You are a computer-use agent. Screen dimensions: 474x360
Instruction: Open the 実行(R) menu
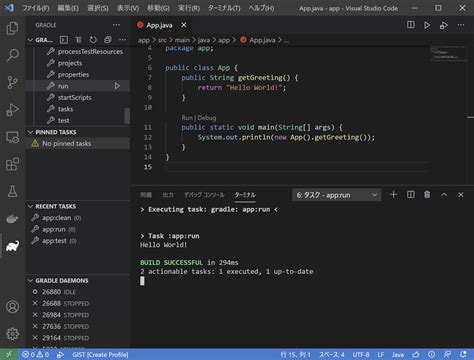point(189,8)
